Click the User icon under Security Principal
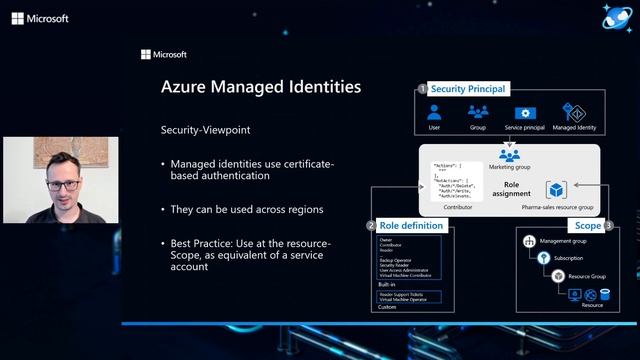 (x=434, y=112)
